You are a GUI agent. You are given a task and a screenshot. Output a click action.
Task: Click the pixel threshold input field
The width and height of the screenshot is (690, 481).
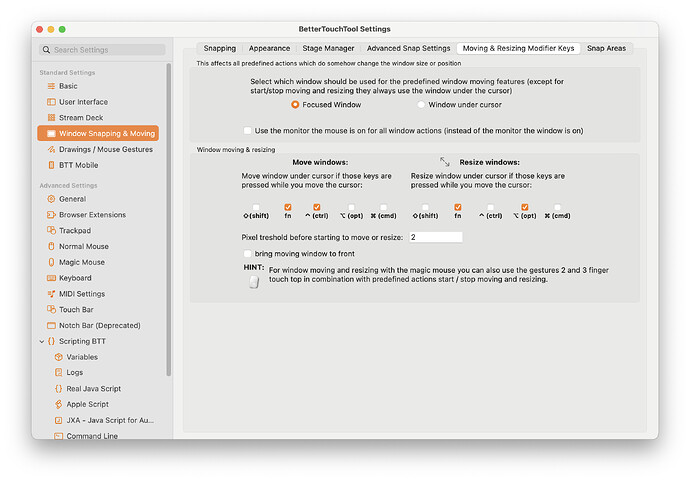pos(436,237)
